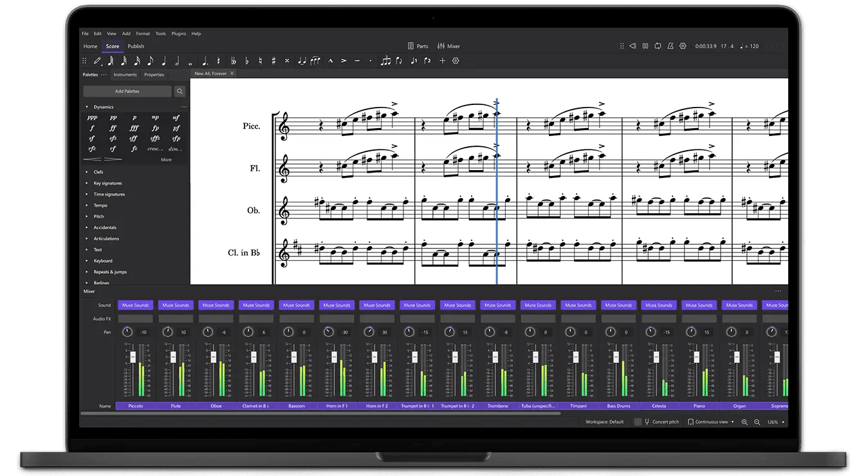
Task: Toggle the staccato articulation icon
Action: pos(371,61)
